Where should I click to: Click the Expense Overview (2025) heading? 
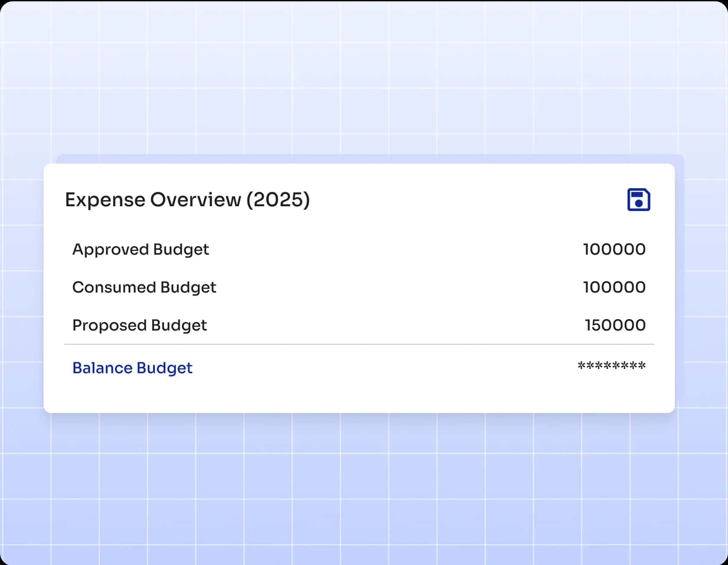coord(188,199)
